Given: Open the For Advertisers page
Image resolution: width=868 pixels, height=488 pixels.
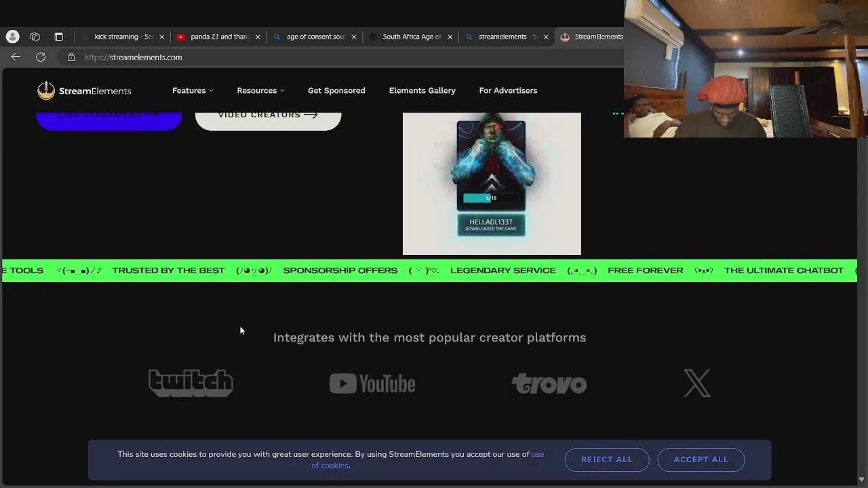Looking at the screenshot, I should pos(508,90).
